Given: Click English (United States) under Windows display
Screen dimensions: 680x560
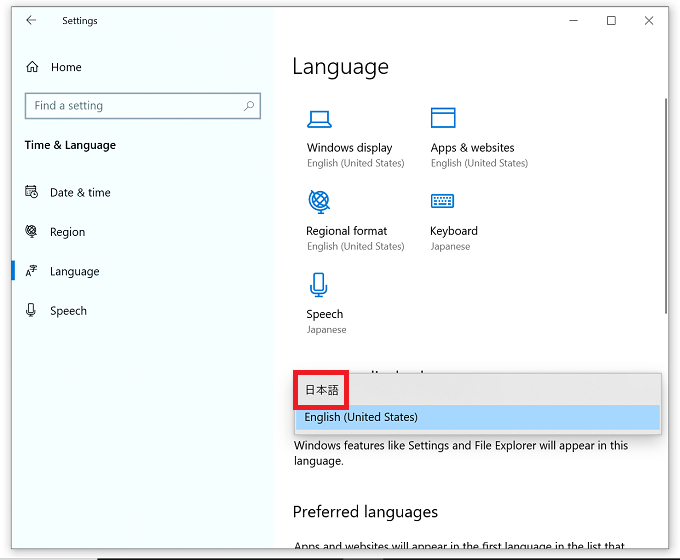Looking at the screenshot, I should [356, 163].
